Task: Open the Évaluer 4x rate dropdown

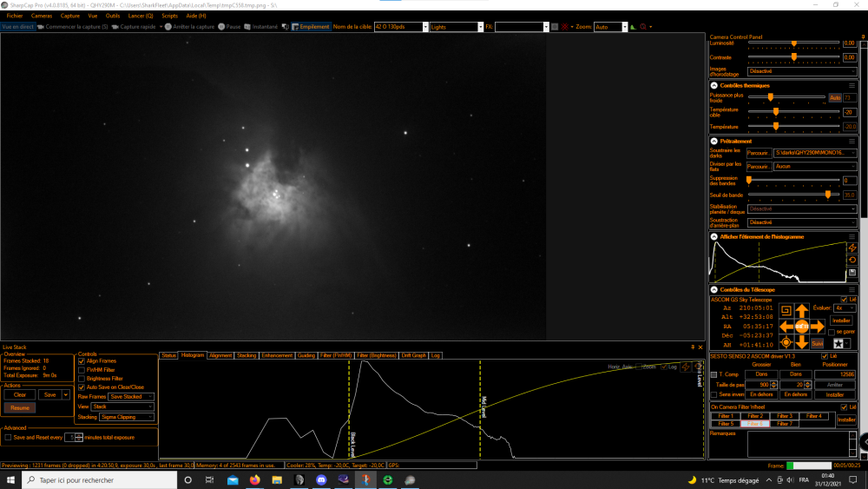Action: [845, 308]
